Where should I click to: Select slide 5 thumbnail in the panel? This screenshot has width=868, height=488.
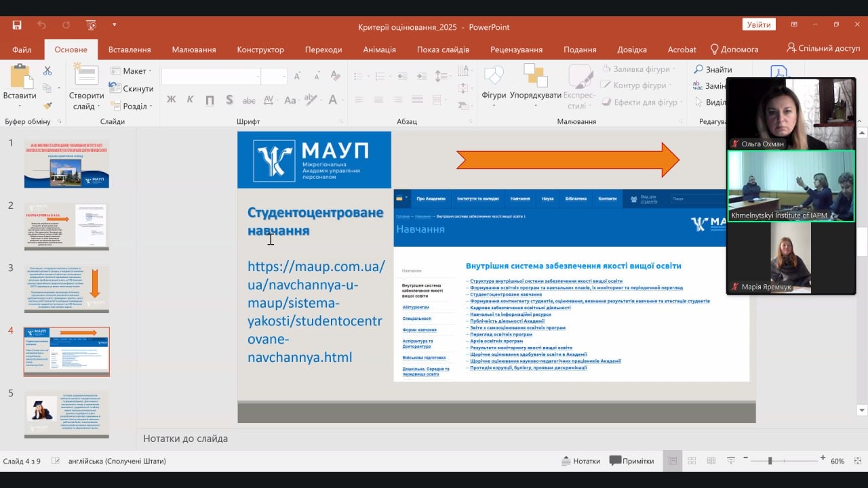coord(66,413)
